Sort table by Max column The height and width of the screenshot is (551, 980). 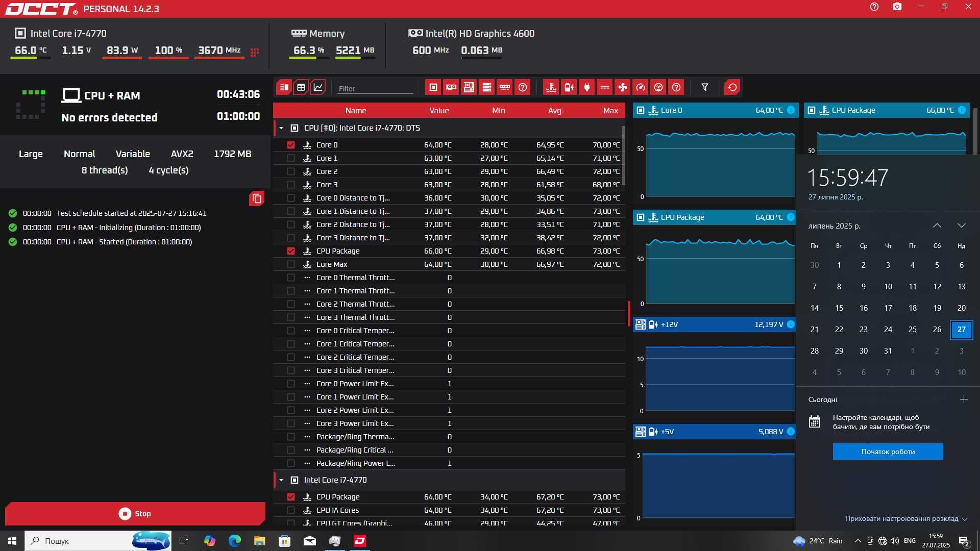tap(610, 111)
